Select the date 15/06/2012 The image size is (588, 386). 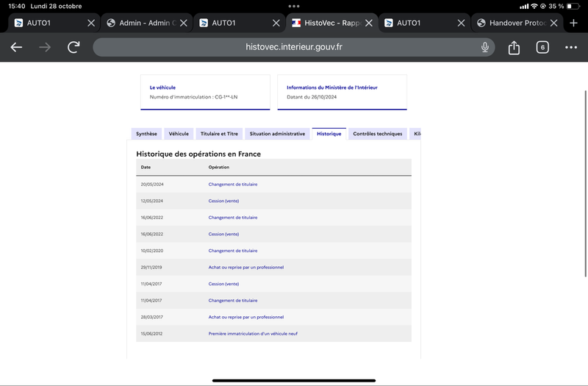(151, 334)
